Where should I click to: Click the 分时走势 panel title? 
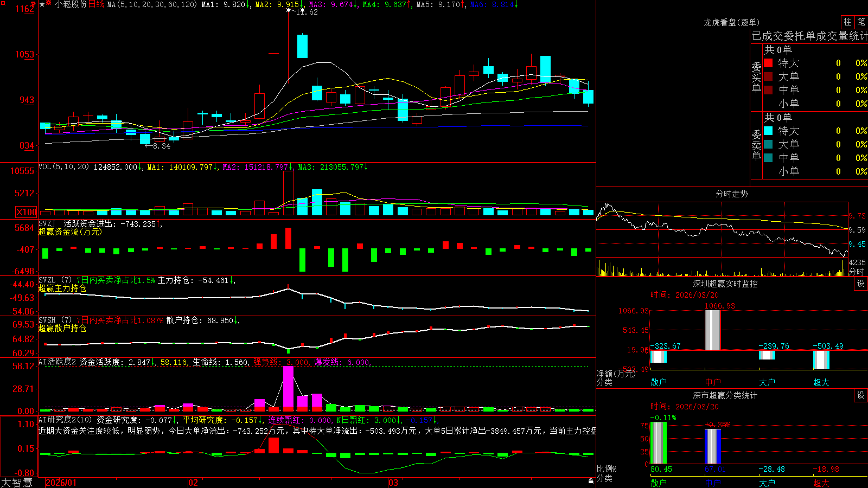point(731,194)
